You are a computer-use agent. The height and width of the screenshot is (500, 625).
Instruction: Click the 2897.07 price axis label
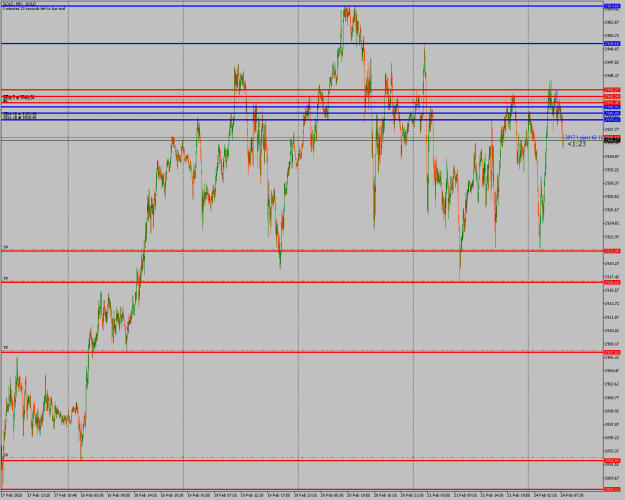coord(612,425)
